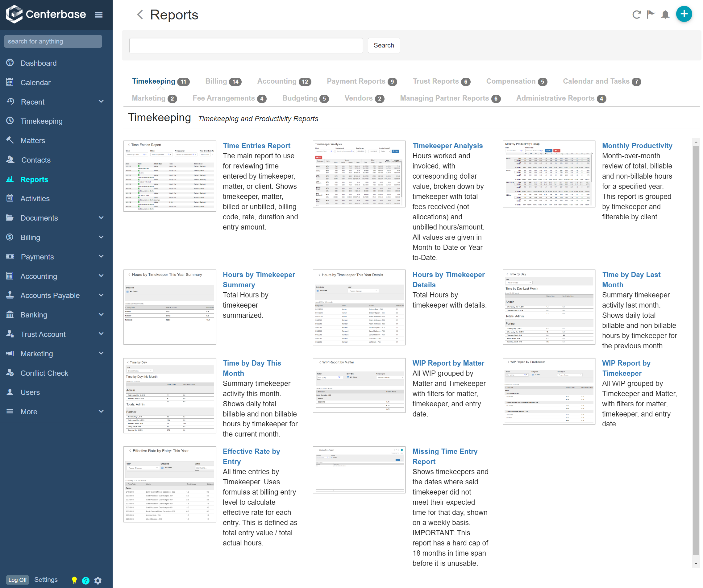Expand the More sidebar section
The width and height of the screenshot is (703, 588).
(101, 412)
